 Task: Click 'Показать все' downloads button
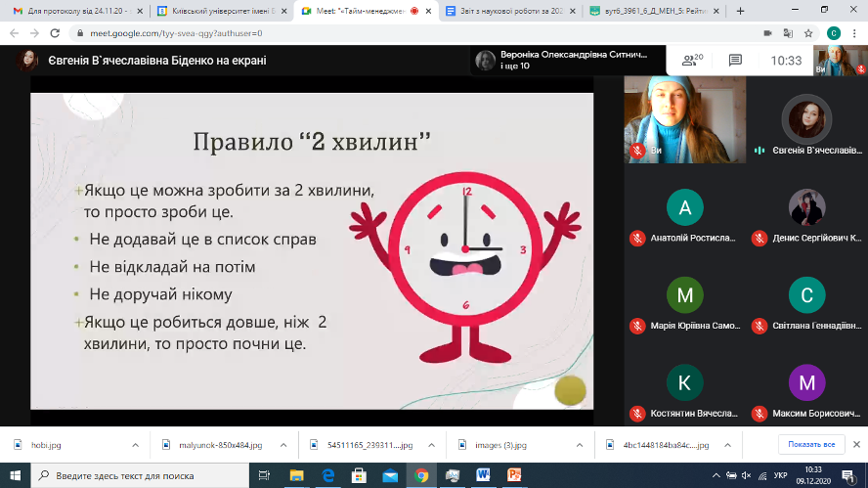click(810, 445)
